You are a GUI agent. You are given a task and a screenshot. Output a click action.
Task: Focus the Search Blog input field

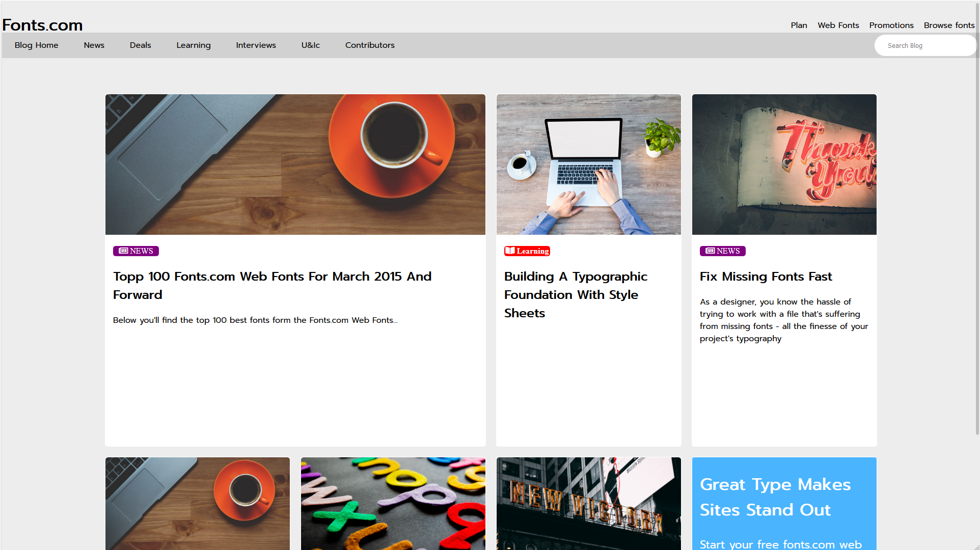click(924, 46)
